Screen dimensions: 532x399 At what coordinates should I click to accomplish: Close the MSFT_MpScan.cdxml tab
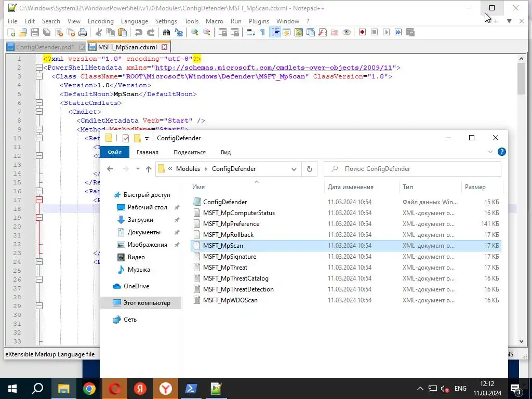coord(165,47)
